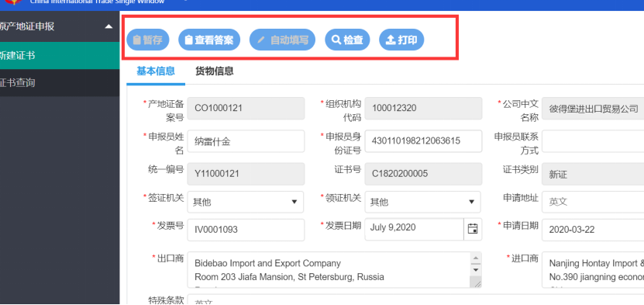The width and height of the screenshot is (644, 305).
Task: Click the 证书号 field C1820200005
Action: coord(423,174)
